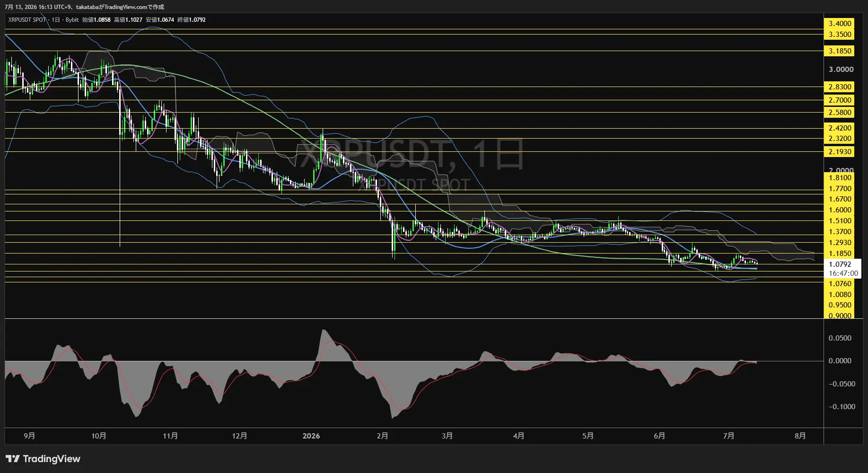Click the 3.1850 price level label
Viewport: 868px width, 473px height.
tap(840, 51)
